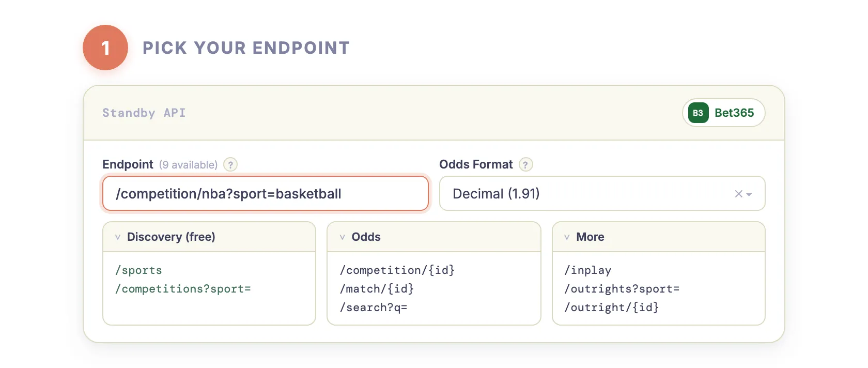Select the /competitions?sport= endpoint

pos(183,289)
